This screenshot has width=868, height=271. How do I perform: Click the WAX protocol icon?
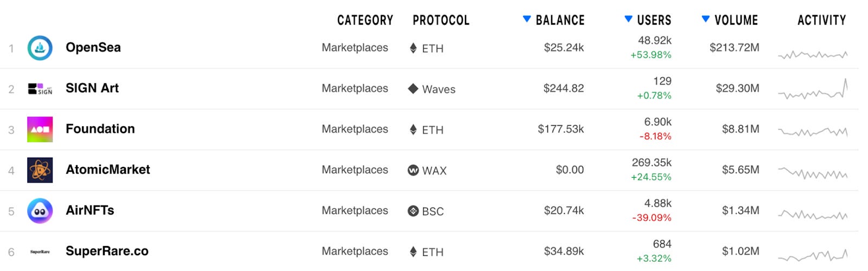click(413, 170)
